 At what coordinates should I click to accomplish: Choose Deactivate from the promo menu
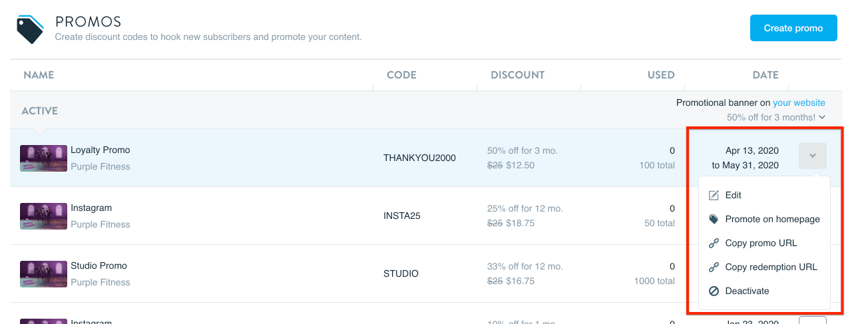(x=747, y=291)
